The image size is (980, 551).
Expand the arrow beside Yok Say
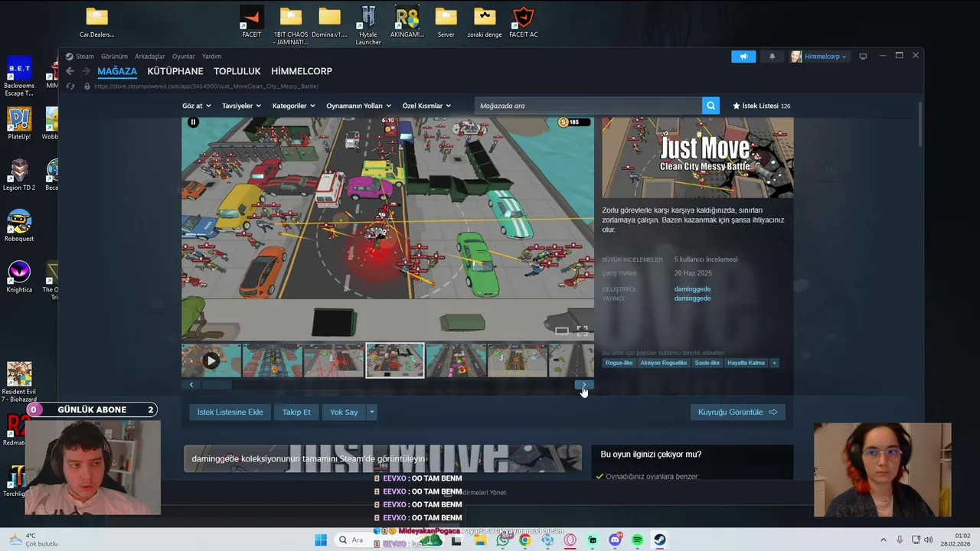[372, 412]
